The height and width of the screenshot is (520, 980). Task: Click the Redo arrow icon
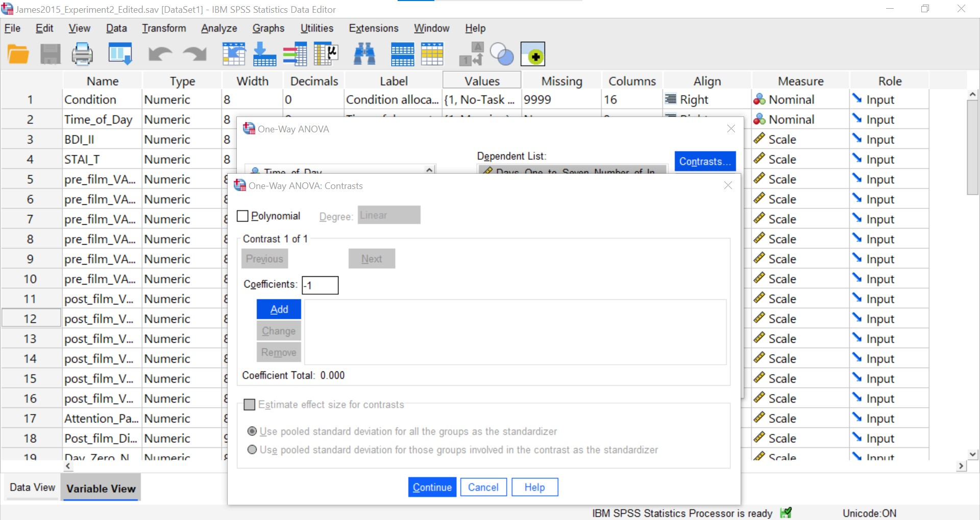tap(195, 54)
